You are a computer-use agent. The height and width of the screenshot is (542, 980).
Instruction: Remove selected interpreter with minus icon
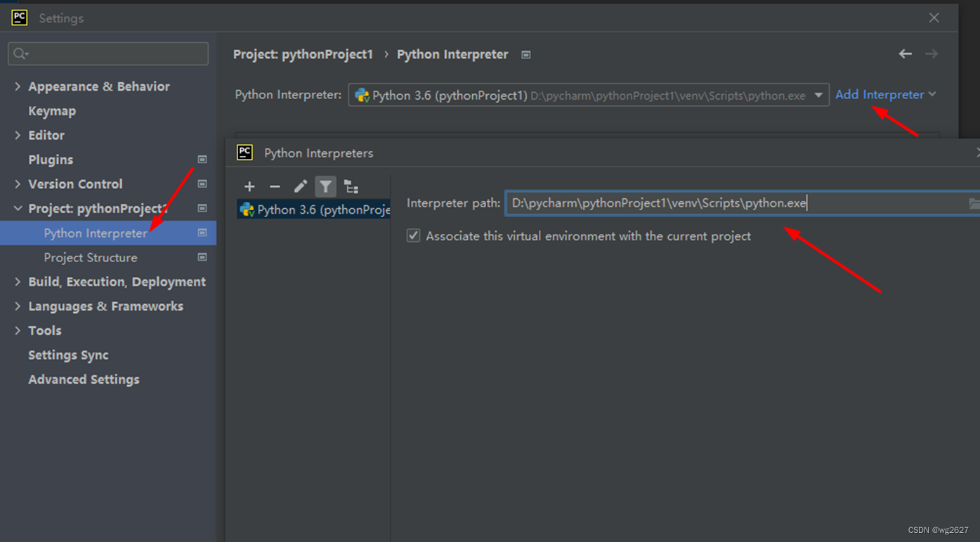275,186
